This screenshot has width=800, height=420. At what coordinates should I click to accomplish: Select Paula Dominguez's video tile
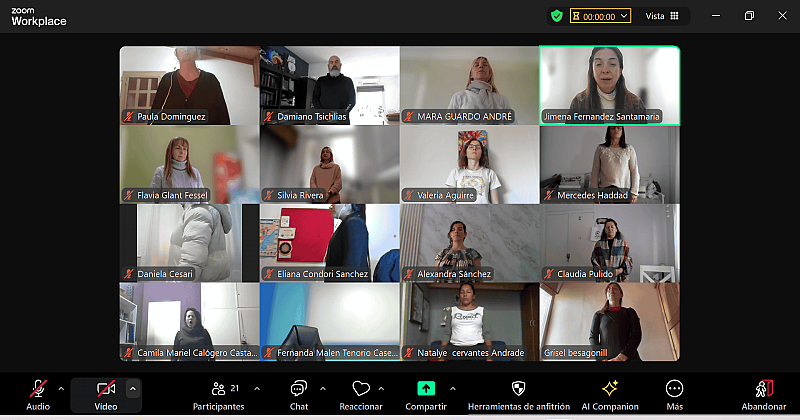click(189, 84)
